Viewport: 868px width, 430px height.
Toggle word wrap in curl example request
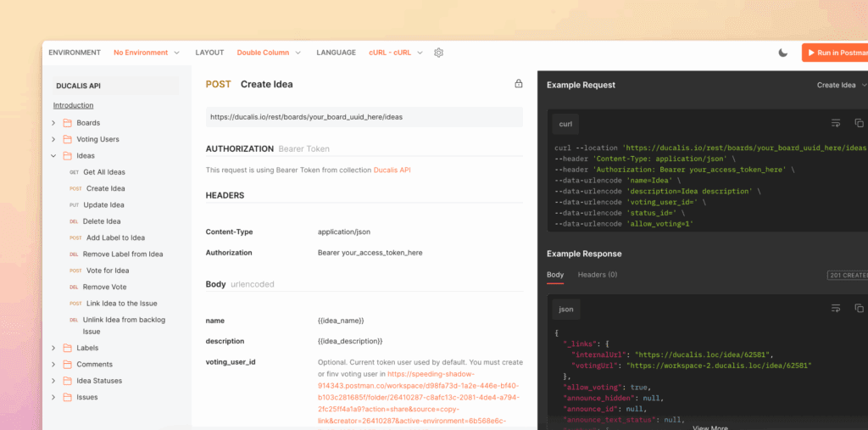[836, 123]
